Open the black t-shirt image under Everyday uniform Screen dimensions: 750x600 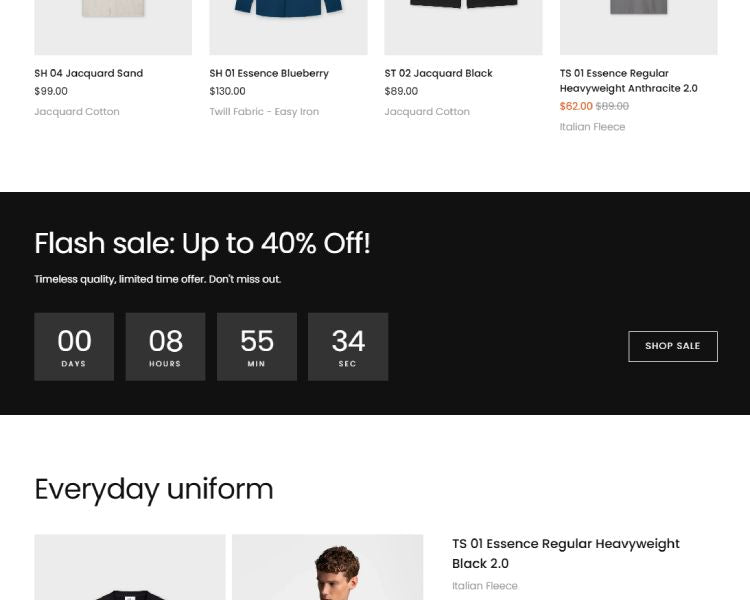130,570
